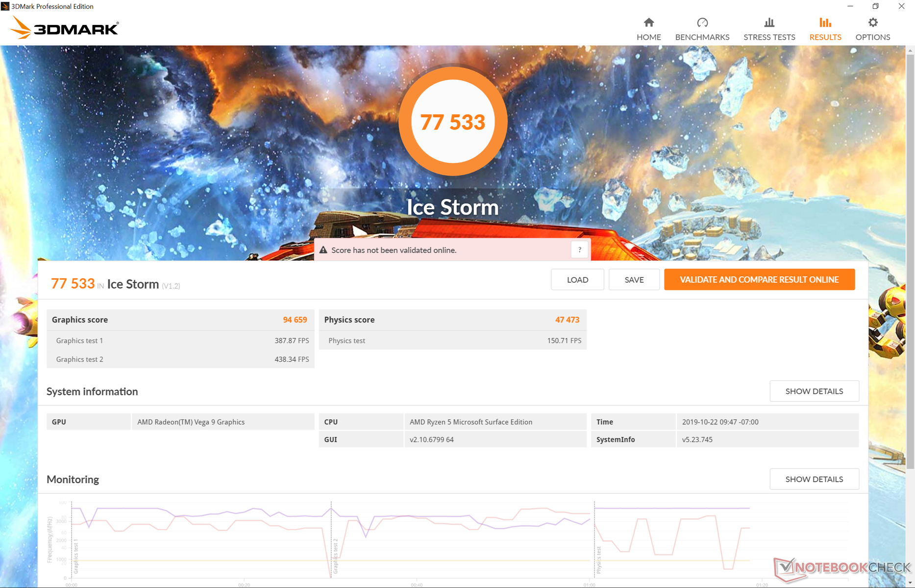The width and height of the screenshot is (915, 588).
Task: Click the vertical scrollbar thumb
Action: click(x=910, y=262)
